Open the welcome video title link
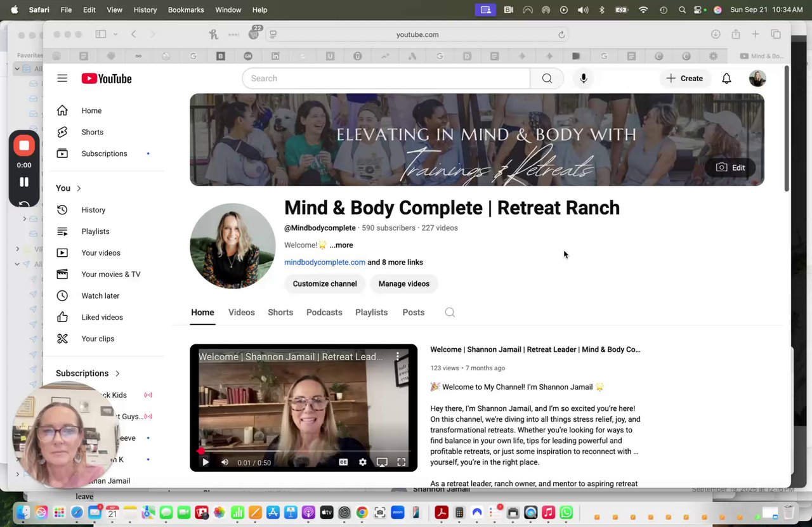Viewport: 812px width, 527px height. tap(535, 349)
